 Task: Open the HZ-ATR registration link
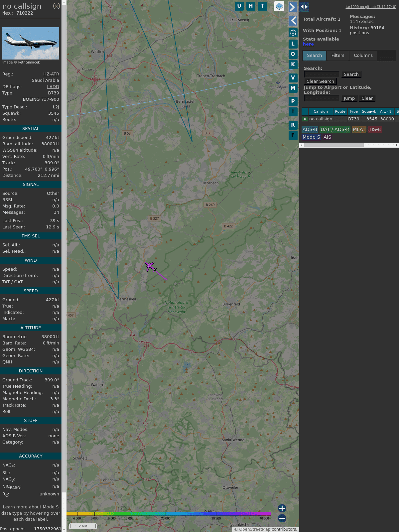coord(51,74)
